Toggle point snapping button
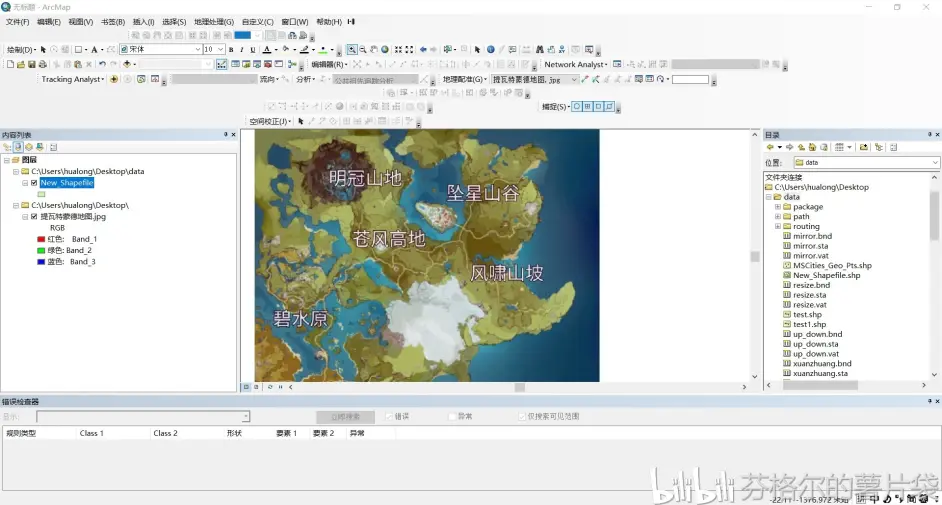 (x=577, y=106)
